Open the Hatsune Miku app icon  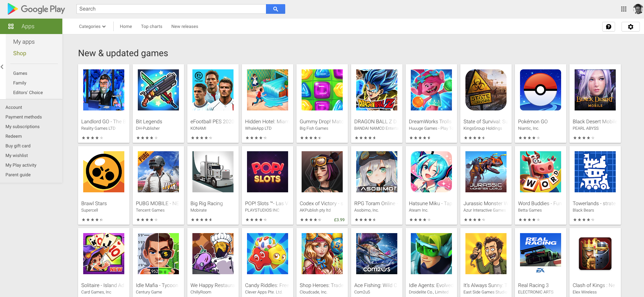pyautogui.click(x=431, y=172)
